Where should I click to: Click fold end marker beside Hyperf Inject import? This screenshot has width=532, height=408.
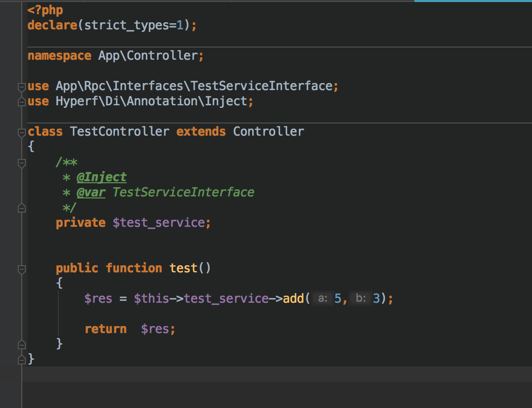pyautogui.click(x=21, y=101)
